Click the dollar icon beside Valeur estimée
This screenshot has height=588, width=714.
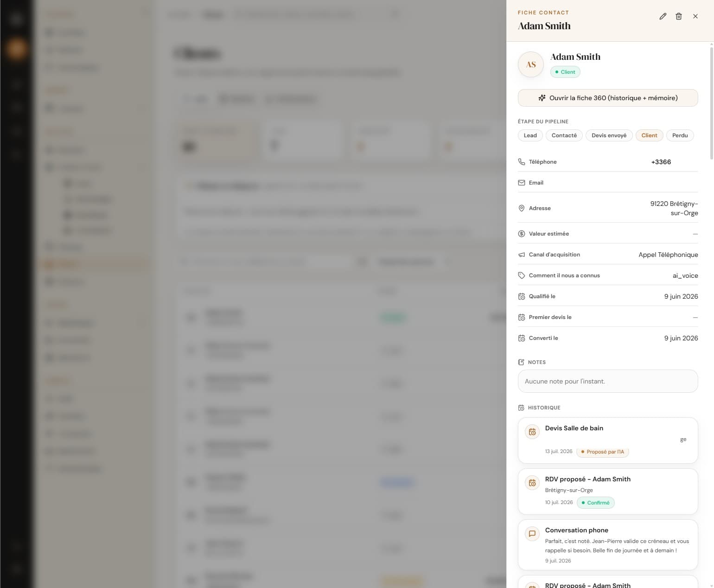[x=522, y=234]
